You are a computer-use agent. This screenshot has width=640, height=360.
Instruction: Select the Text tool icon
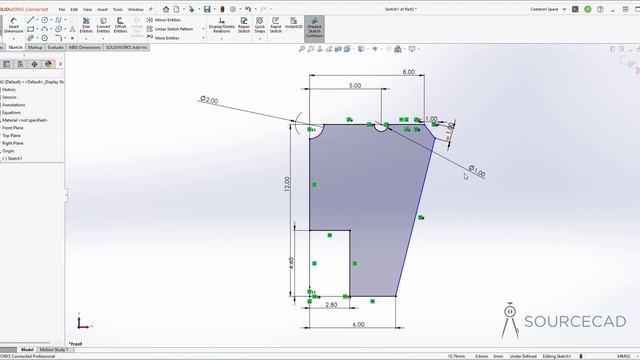pyautogui.click(x=72, y=29)
